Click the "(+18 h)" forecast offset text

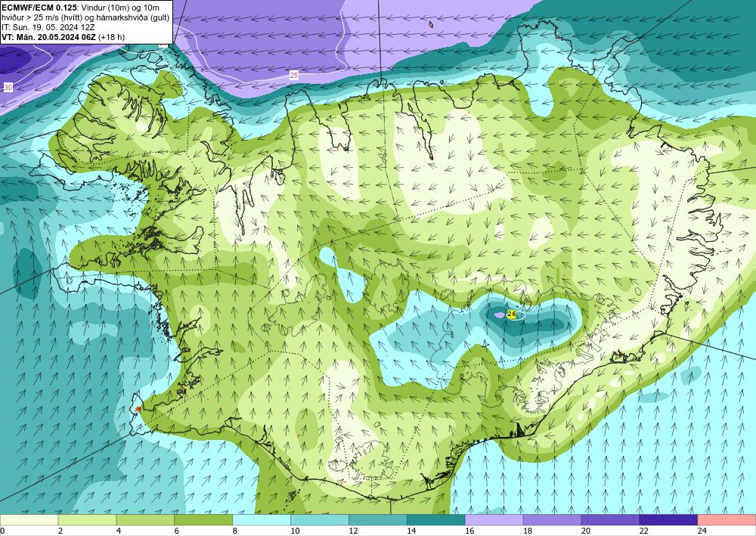click(111, 37)
